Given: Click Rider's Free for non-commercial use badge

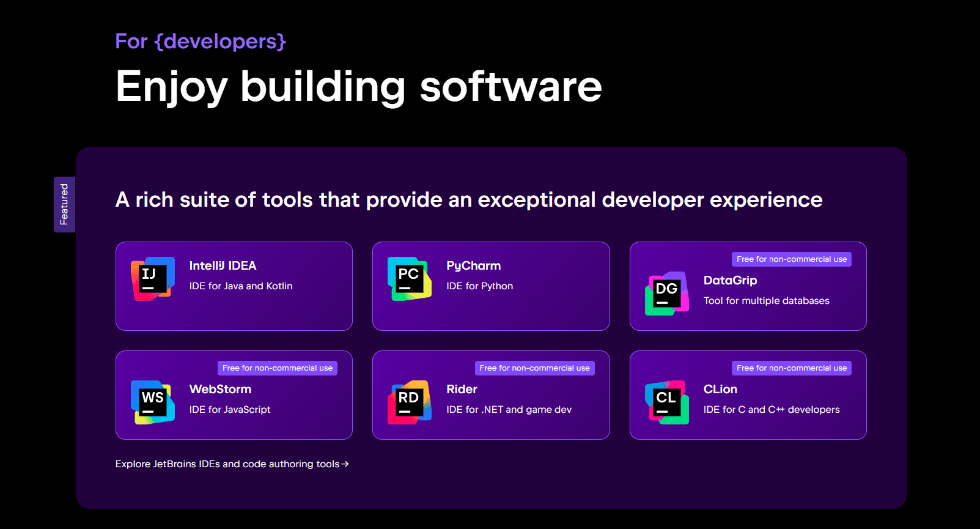Looking at the screenshot, I should pyautogui.click(x=535, y=368).
